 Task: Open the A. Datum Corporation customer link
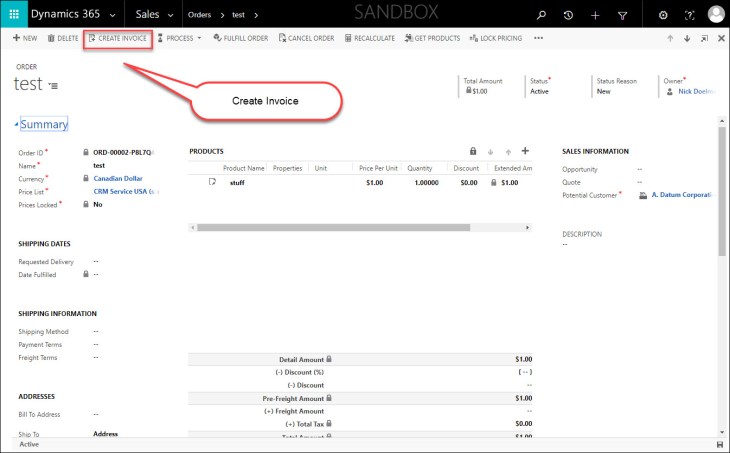point(679,196)
